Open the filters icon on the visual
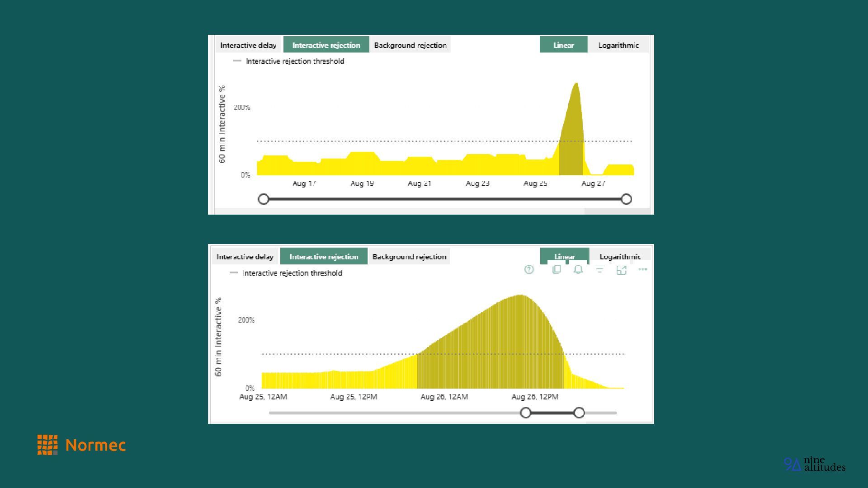Viewport: 868px width, 488px height. [599, 270]
